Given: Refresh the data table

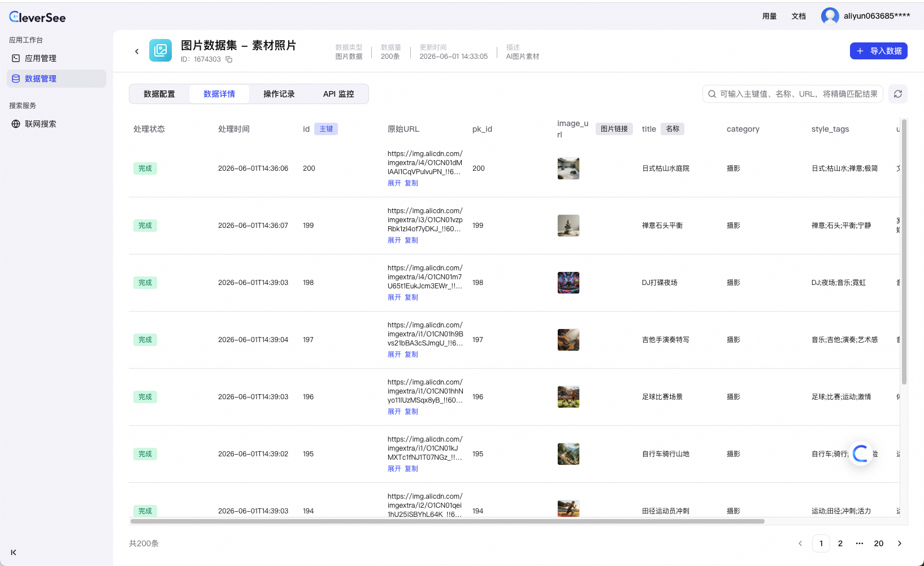Looking at the screenshot, I should [898, 94].
